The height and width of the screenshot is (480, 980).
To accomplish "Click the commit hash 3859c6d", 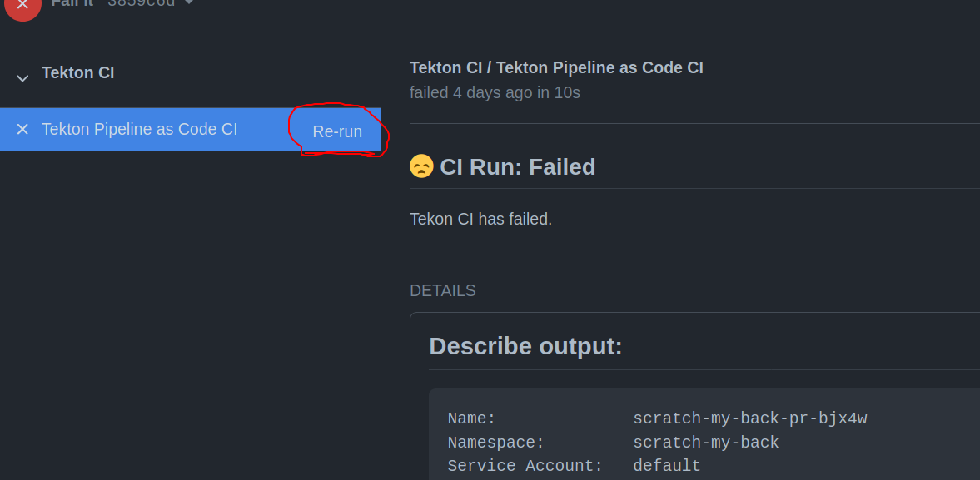I will tap(141, 2).
